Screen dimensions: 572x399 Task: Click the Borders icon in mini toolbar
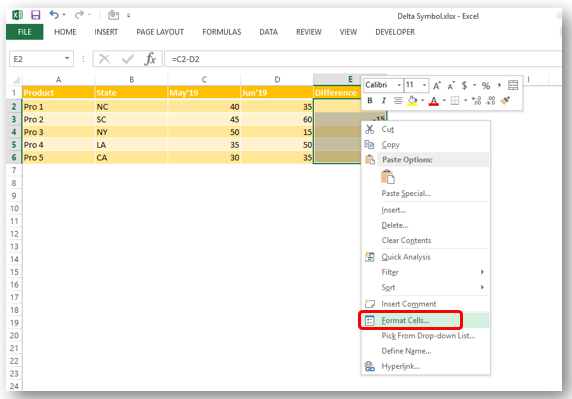click(x=455, y=100)
